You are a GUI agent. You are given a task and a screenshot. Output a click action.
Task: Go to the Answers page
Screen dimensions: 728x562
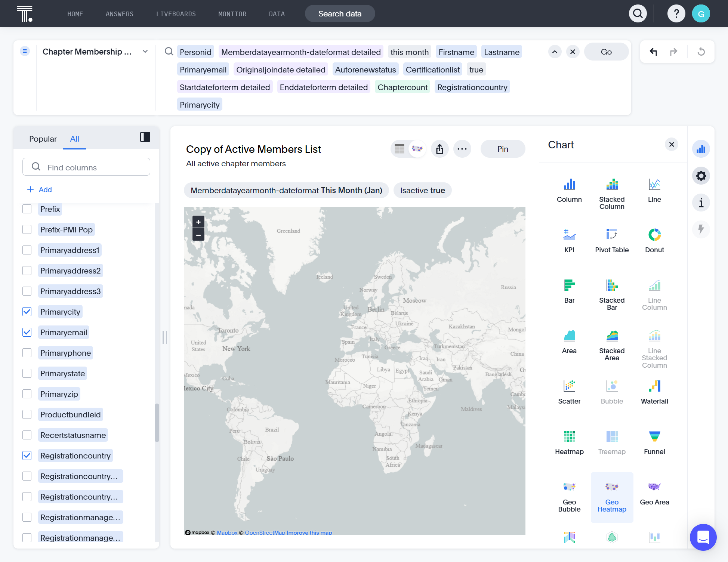tap(120, 14)
